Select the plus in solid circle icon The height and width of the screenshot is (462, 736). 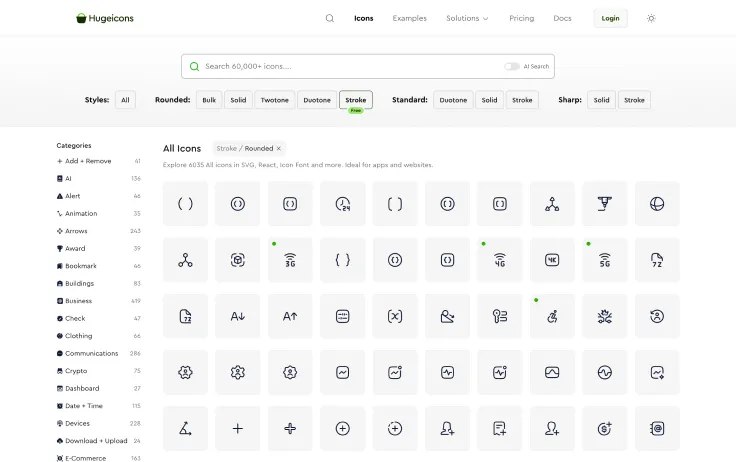(x=343, y=428)
